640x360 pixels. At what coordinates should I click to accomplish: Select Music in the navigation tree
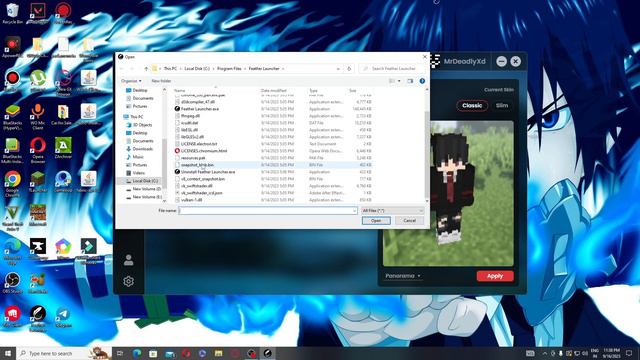tap(138, 157)
